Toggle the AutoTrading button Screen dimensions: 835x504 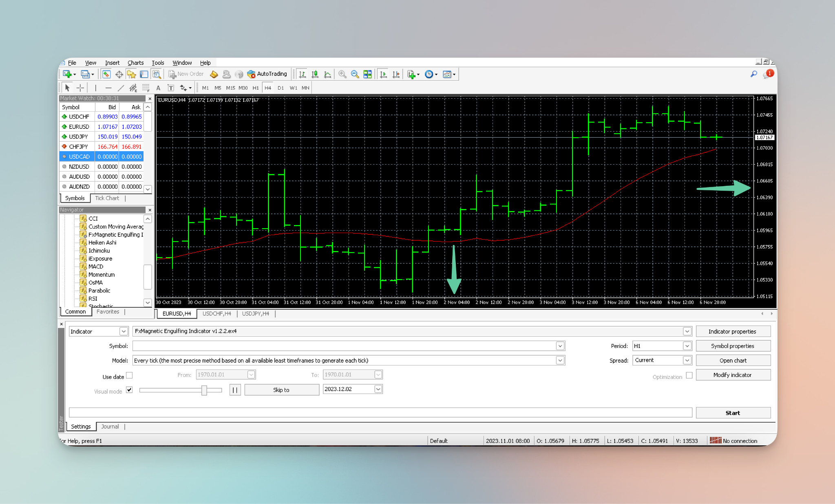pyautogui.click(x=267, y=74)
